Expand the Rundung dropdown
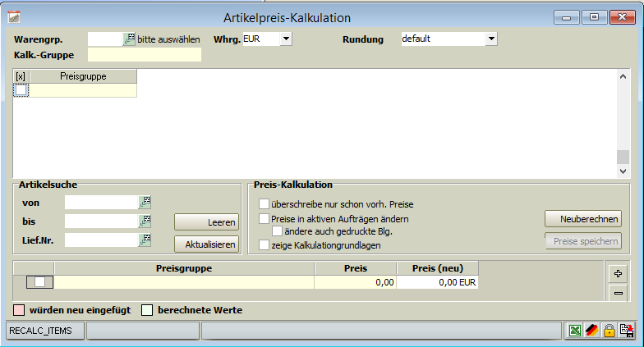The width and height of the screenshot is (644, 347). pos(490,39)
